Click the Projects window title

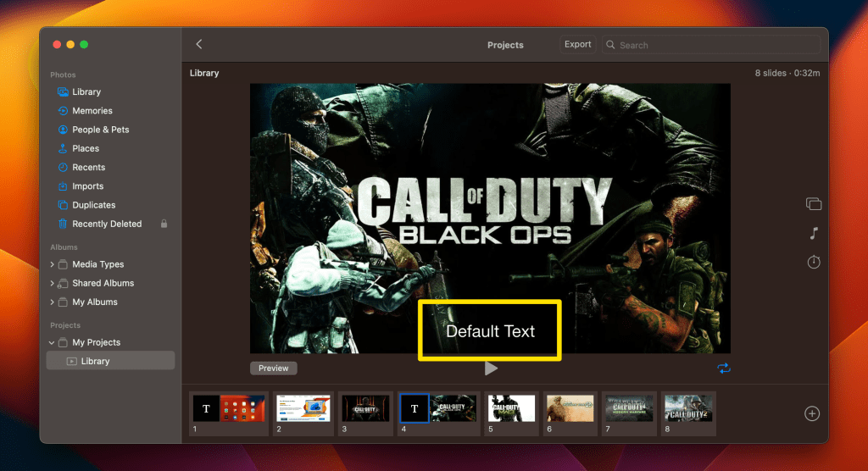click(505, 45)
